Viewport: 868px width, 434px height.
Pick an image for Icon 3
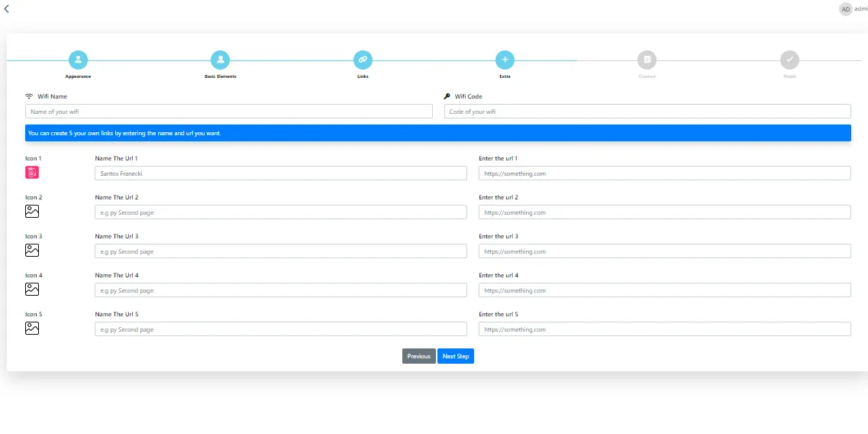(x=32, y=251)
